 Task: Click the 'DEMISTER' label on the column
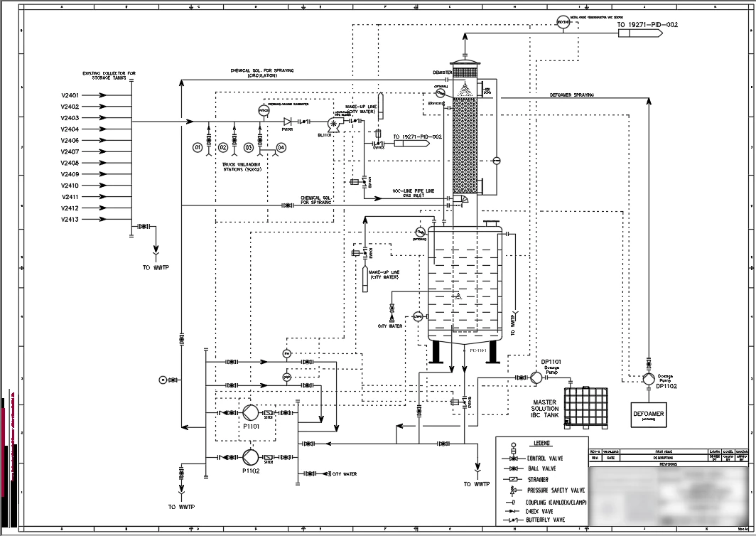pyautogui.click(x=442, y=73)
